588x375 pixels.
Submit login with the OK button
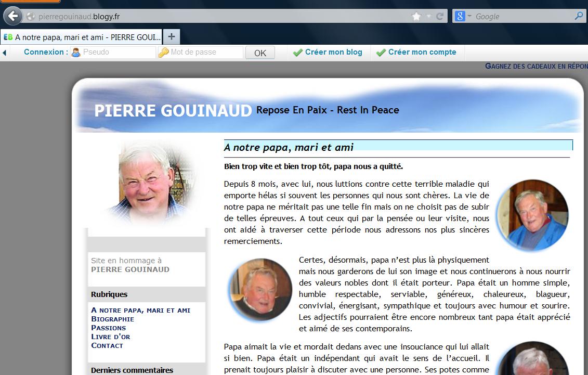pyautogui.click(x=260, y=53)
